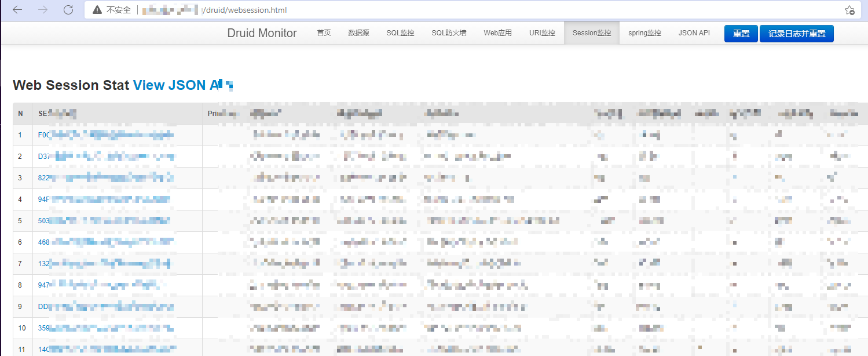Open the 首页 tab

324,33
